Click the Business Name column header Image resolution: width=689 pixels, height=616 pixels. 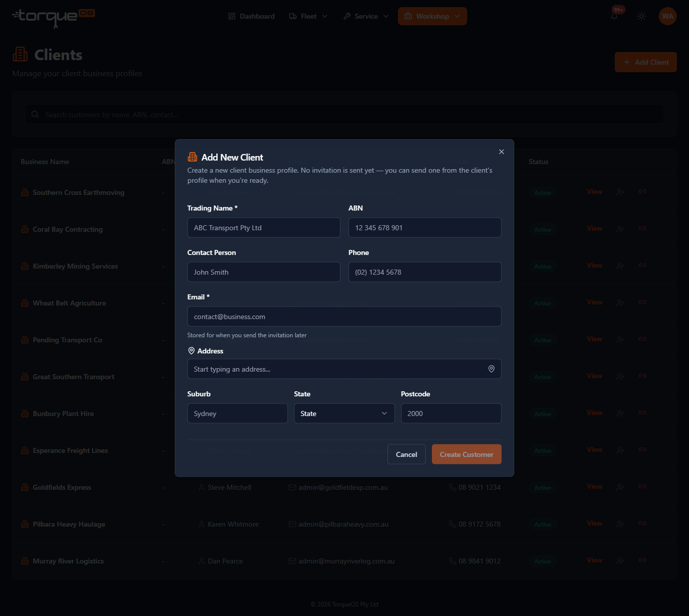point(45,162)
